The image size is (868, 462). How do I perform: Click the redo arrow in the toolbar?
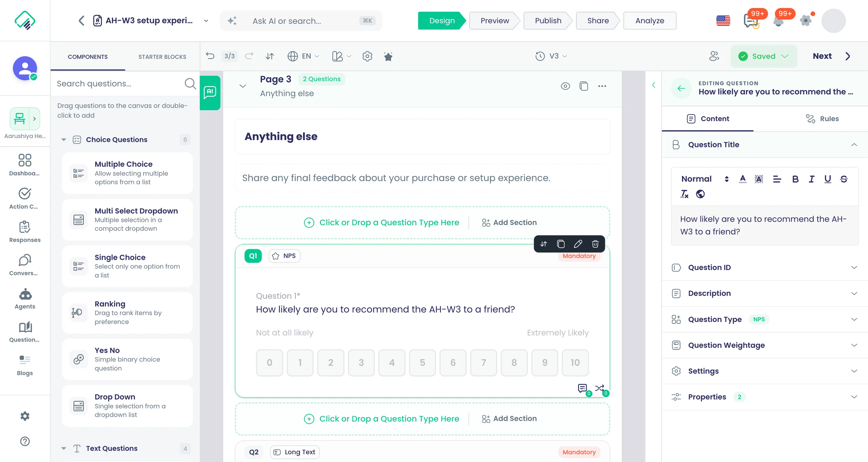point(249,56)
